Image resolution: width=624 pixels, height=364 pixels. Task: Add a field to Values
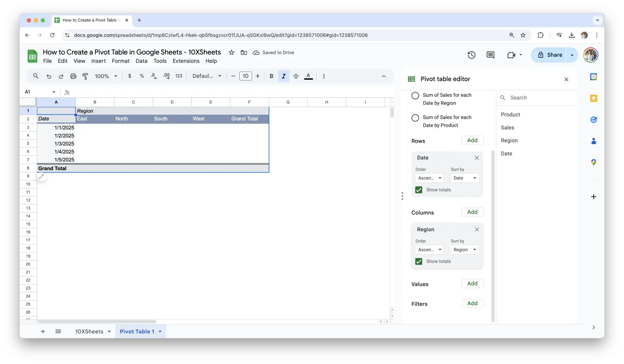click(472, 283)
